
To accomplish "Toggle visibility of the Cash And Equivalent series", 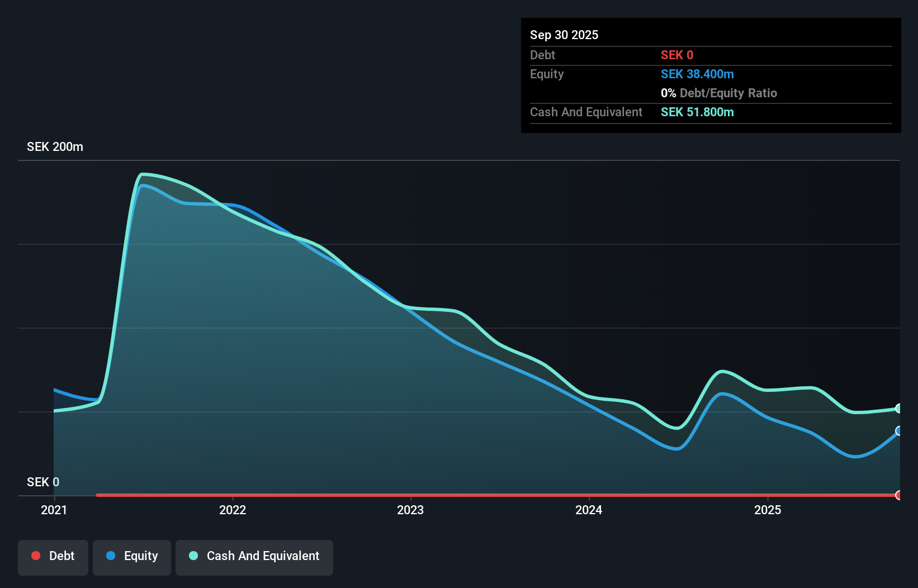I will point(254,557).
